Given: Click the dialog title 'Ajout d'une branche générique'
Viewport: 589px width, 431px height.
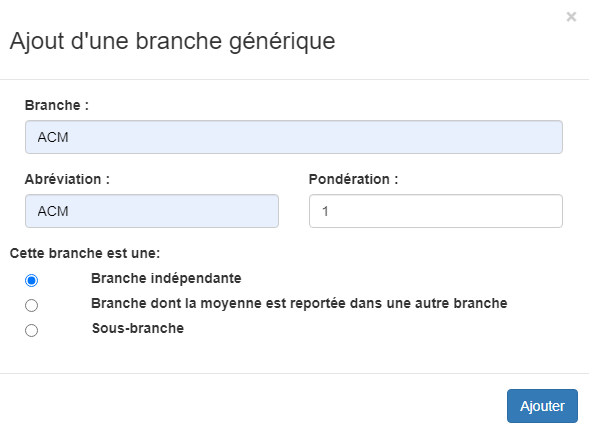Looking at the screenshot, I should pyautogui.click(x=172, y=41).
